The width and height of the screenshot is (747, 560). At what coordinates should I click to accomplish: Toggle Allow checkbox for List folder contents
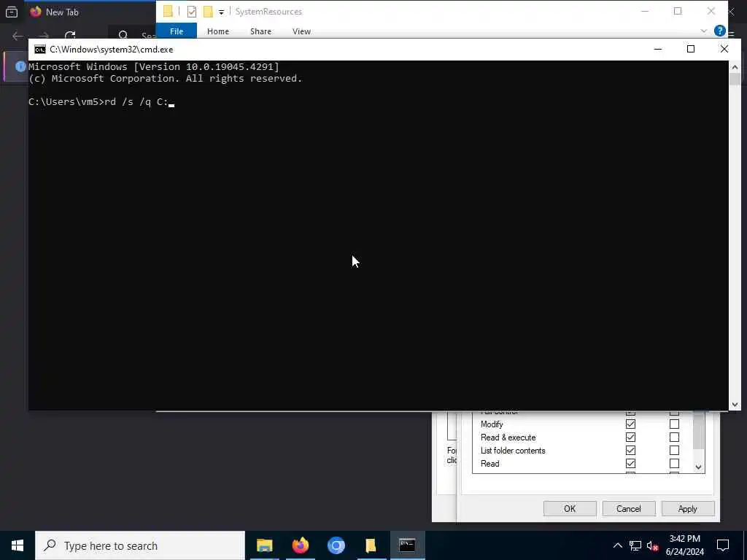tap(630, 450)
